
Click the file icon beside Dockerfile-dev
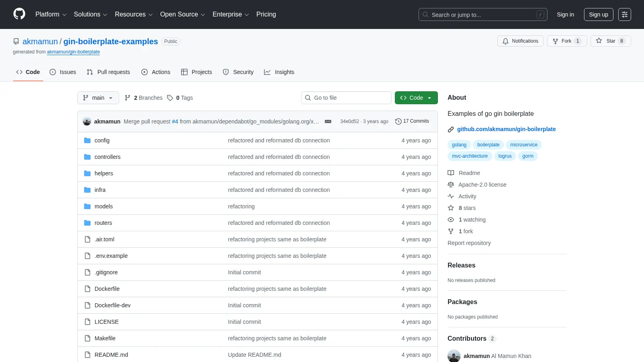coord(87,305)
